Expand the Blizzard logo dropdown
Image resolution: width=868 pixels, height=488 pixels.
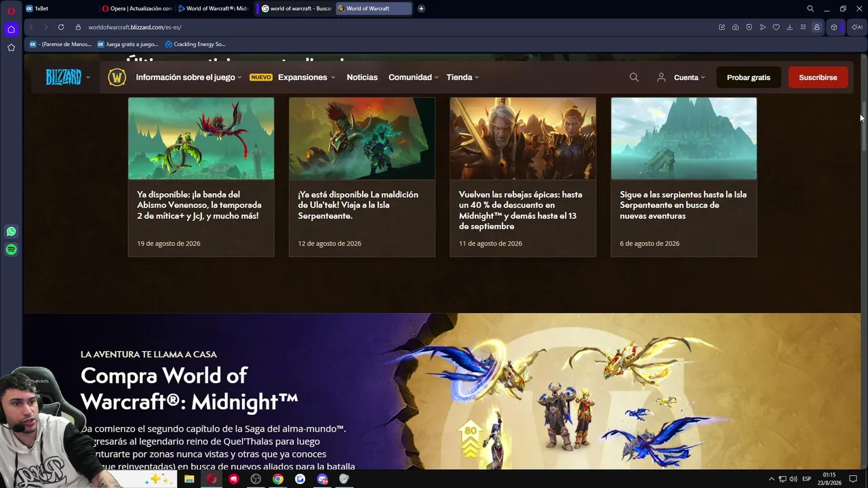click(x=68, y=77)
